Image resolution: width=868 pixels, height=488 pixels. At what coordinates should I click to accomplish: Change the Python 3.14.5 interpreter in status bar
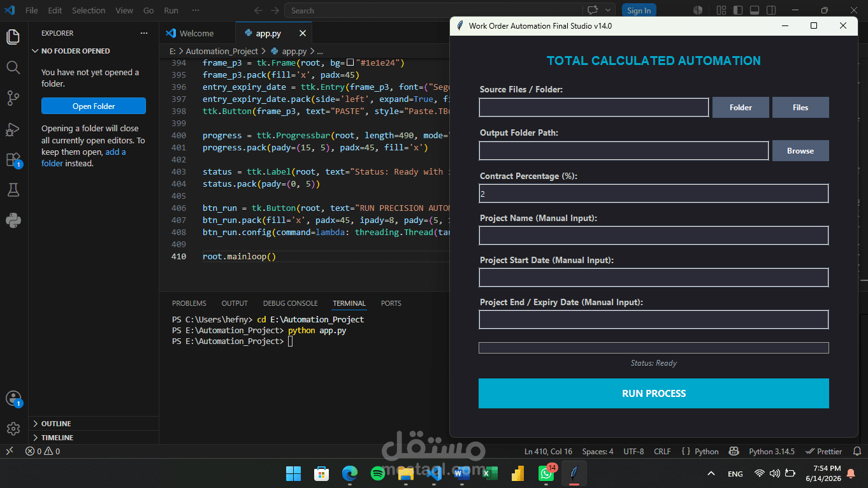(x=772, y=451)
